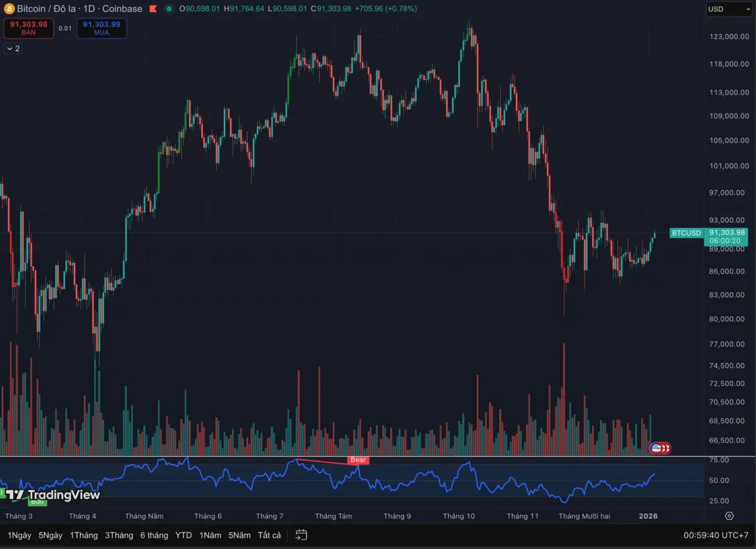Expand the collapsed indicators legend showing 2

(x=13, y=49)
